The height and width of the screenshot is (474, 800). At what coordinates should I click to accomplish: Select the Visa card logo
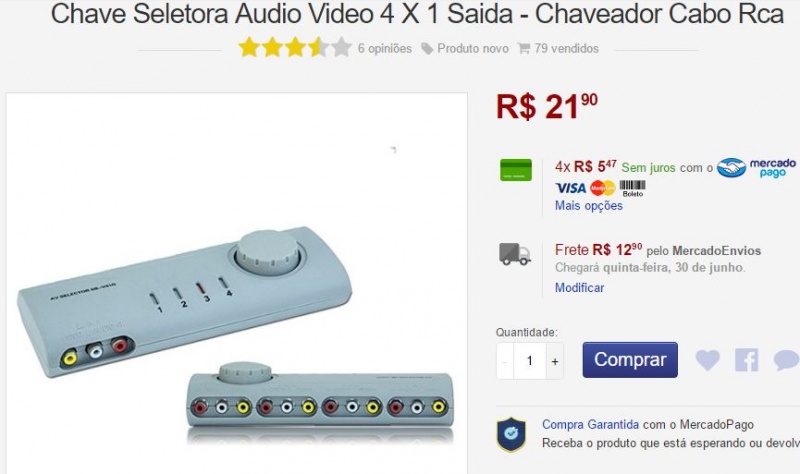click(570, 188)
